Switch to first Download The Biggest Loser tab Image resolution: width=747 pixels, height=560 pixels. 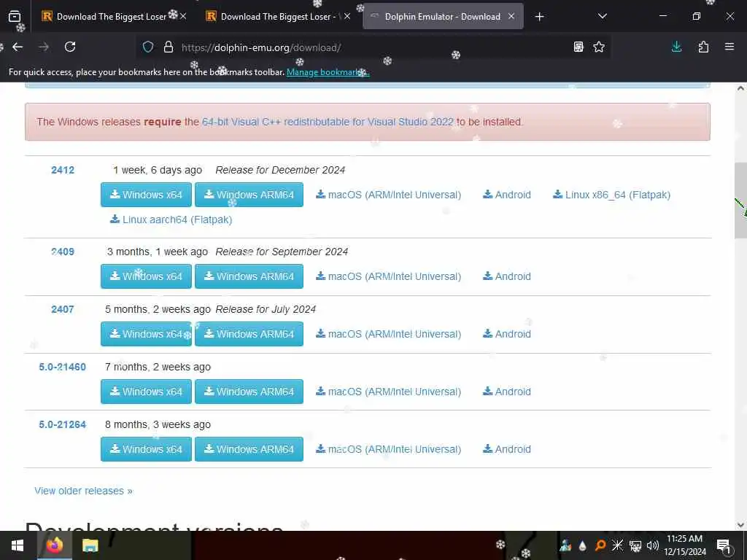click(x=112, y=16)
